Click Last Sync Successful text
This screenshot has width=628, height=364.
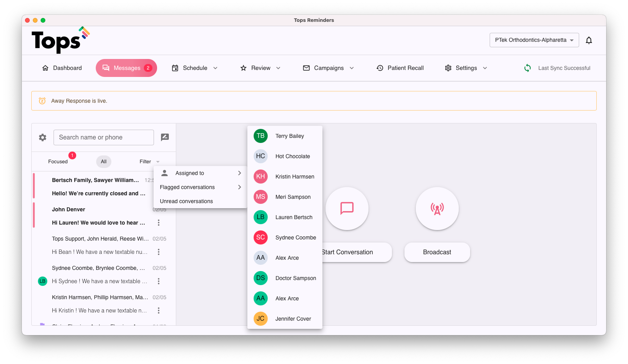pos(564,68)
